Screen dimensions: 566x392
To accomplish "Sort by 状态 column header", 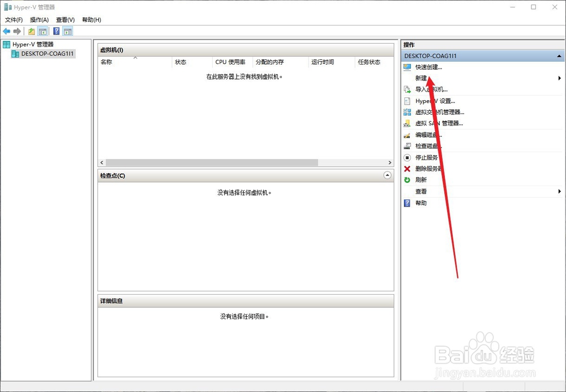I will coord(192,62).
